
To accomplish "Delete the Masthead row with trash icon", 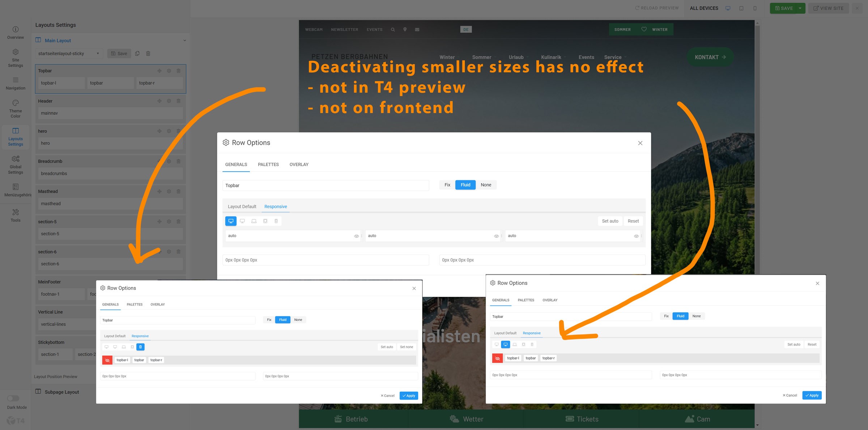I will [x=178, y=191].
